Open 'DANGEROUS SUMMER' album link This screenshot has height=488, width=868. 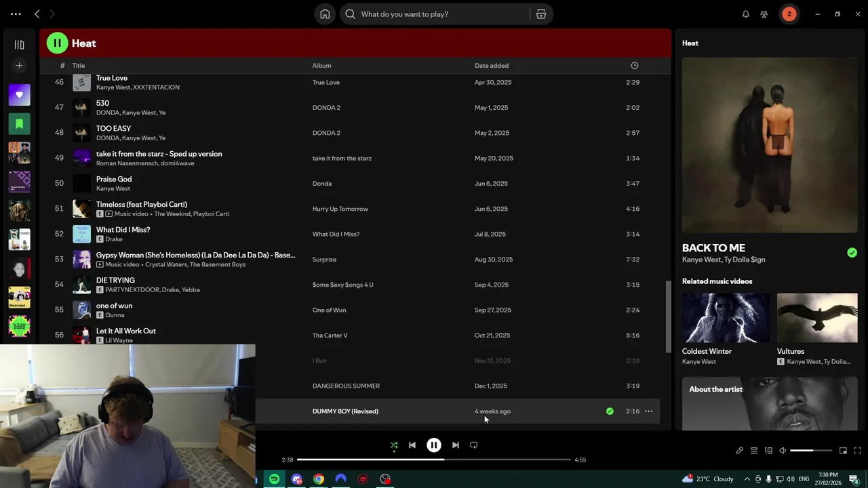(346, 386)
